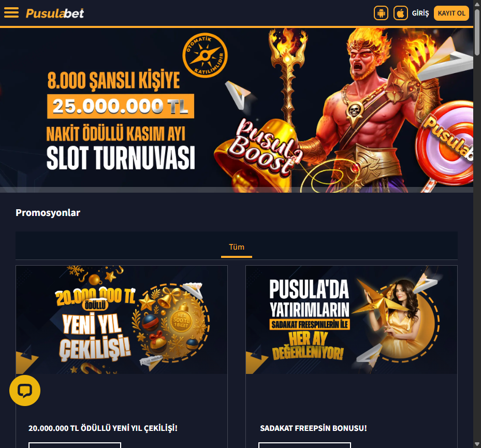This screenshot has width=481, height=448.
Task: Download the Apple iOS app
Action: tap(401, 13)
